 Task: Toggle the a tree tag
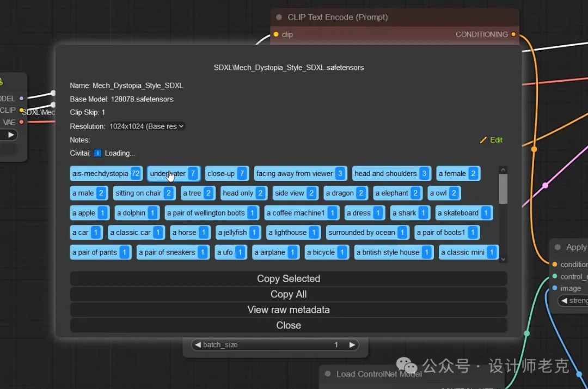pyautogui.click(x=198, y=193)
